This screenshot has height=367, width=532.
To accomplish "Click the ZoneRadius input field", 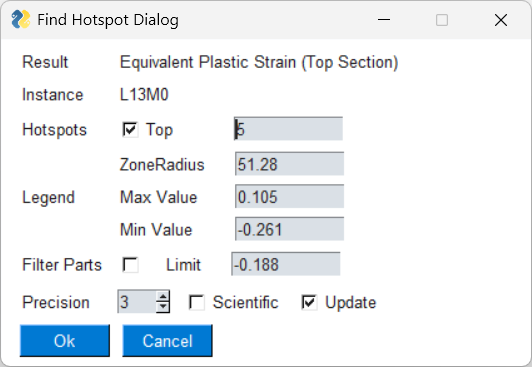I will point(289,164).
